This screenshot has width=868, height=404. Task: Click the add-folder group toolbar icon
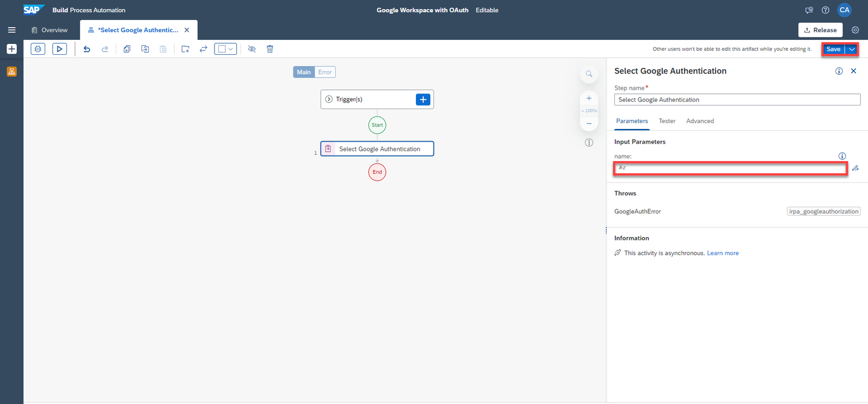tap(185, 49)
